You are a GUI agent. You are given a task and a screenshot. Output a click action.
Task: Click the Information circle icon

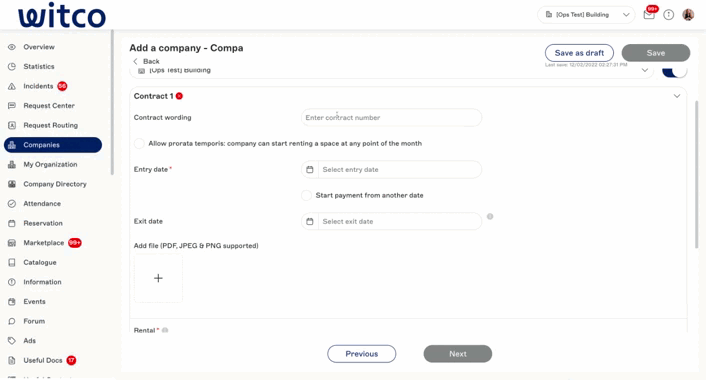pyautogui.click(x=12, y=282)
